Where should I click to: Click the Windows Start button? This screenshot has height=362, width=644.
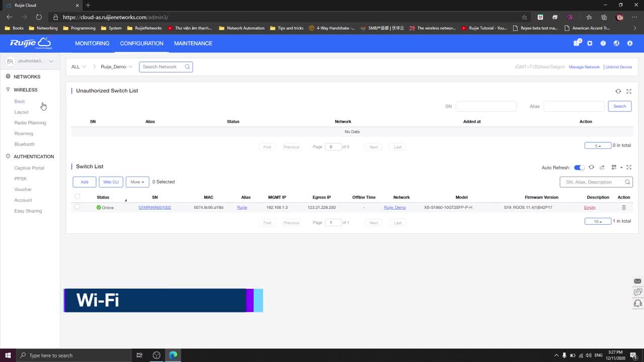pyautogui.click(x=8, y=355)
